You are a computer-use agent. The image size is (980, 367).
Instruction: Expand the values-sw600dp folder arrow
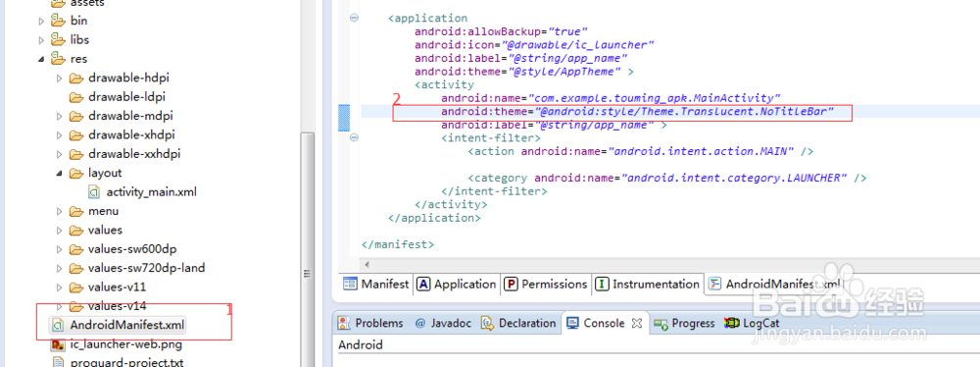pos(60,249)
